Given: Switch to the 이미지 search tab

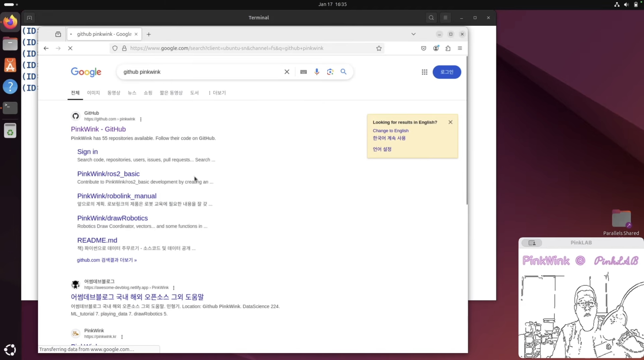Looking at the screenshot, I should pyautogui.click(x=93, y=93).
